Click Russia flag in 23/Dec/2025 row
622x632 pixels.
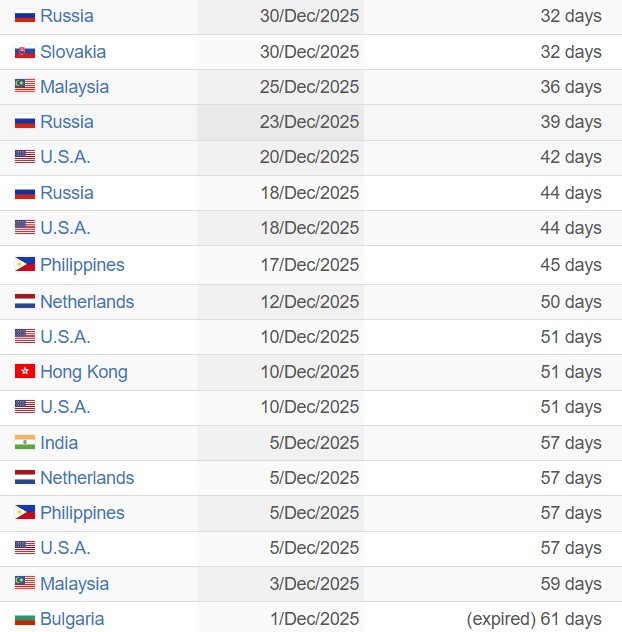(25, 122)
